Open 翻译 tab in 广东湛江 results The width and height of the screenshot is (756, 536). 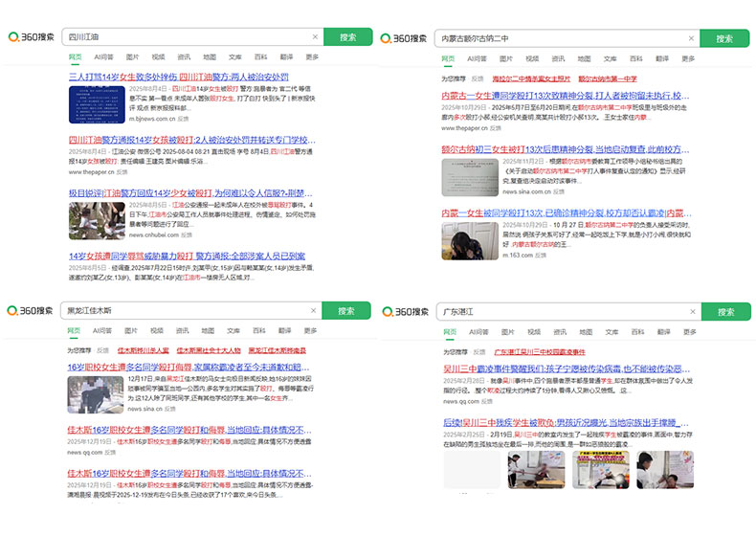pyautogui.click(x=664, y=332)
